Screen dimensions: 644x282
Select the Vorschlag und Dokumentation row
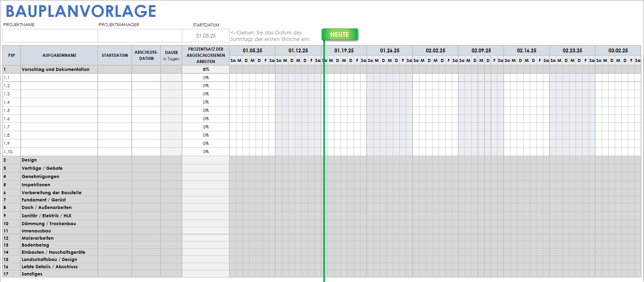coord(322,69)
